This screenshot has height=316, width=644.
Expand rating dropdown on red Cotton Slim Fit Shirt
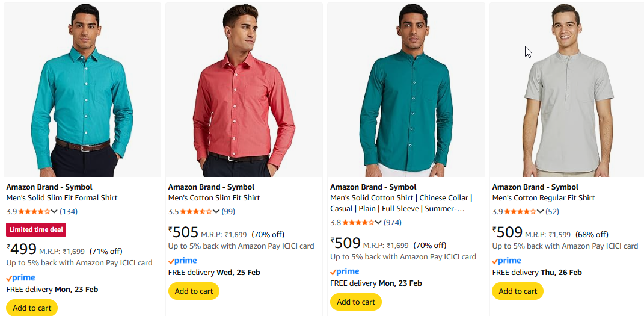[216, 211]
